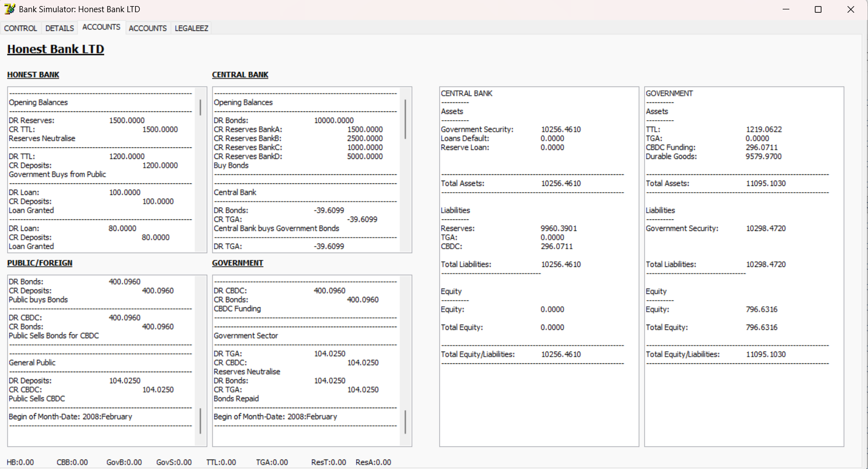The height and width of the screenshot is (469, 868).
Task: Click the PUBLIC/FOREIGN section heading
Action: [x=40, y=263]
